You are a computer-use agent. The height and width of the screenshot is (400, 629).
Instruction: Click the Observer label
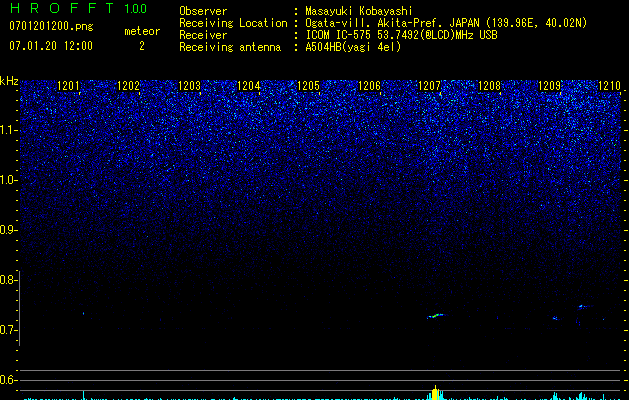[203, 11]
